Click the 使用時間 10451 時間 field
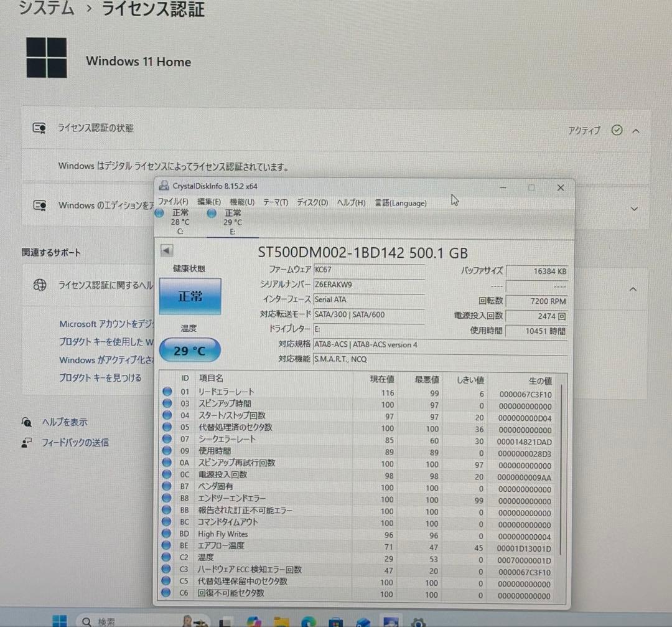 click(x=537, y=331)
